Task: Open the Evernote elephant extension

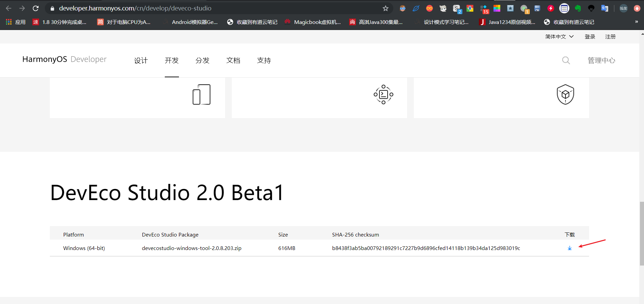Action: point(578,8)
